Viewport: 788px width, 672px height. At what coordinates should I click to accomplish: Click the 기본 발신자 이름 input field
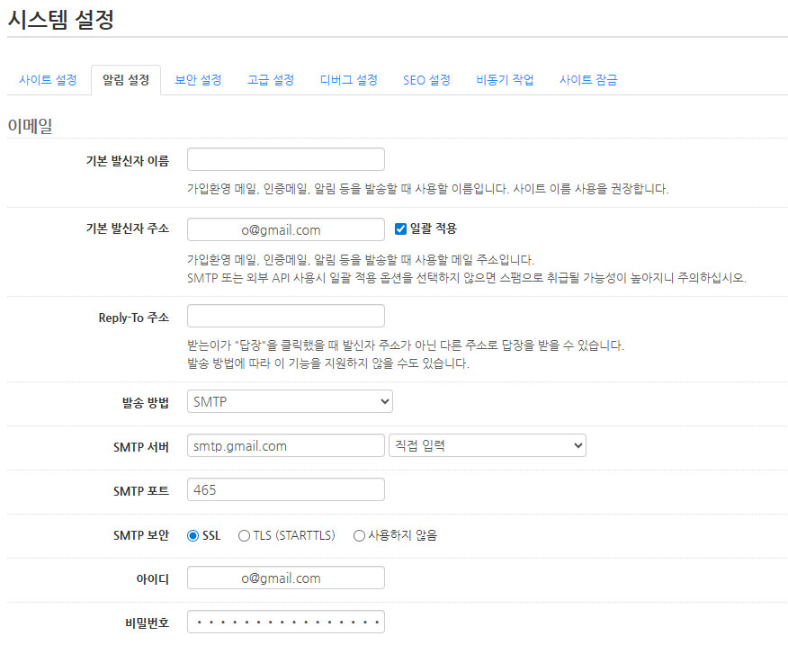pyautogui.click(x=285, y=159)
